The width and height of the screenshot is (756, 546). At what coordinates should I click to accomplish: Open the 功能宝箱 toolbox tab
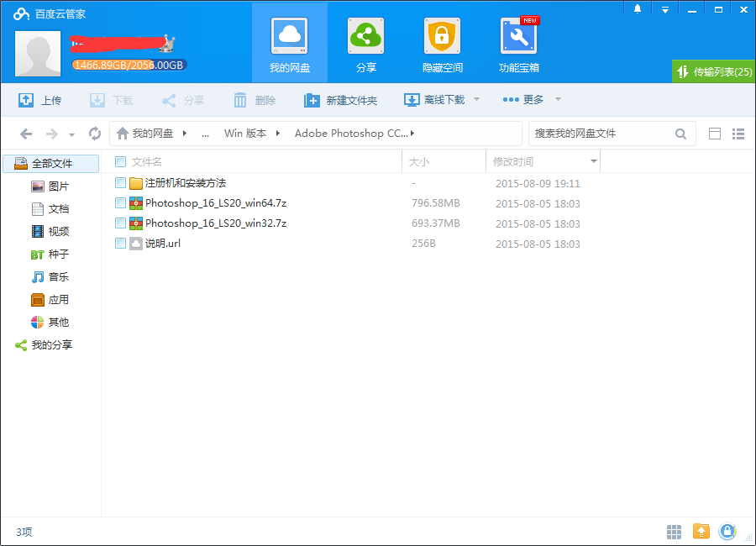(x=519, y=44)
